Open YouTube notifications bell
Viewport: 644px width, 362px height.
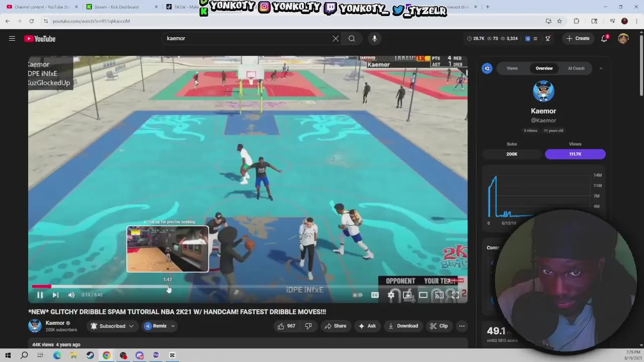pos(605,39)
